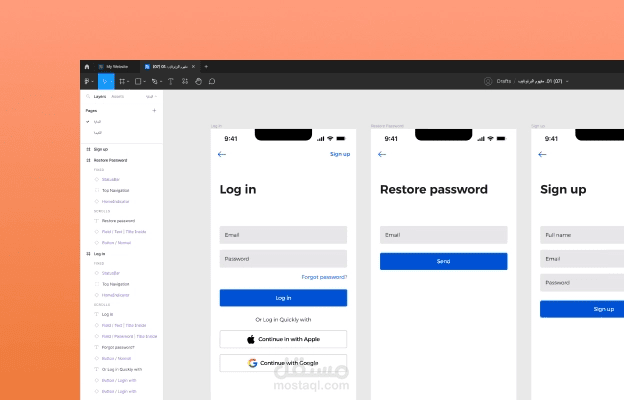This screenshot has width=624, height=400.
Task: Click the Forgot password? link on canvas
Action: 324,277
